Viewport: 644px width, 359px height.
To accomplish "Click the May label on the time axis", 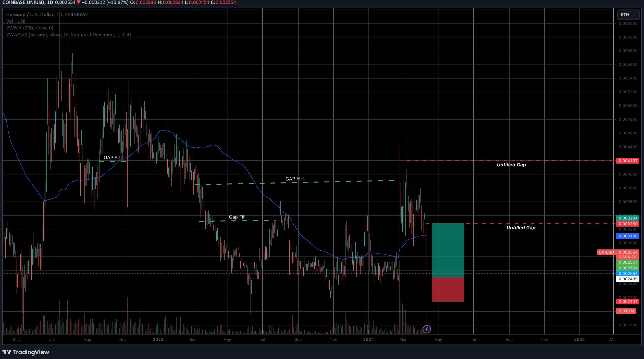I will pos(16,339).
